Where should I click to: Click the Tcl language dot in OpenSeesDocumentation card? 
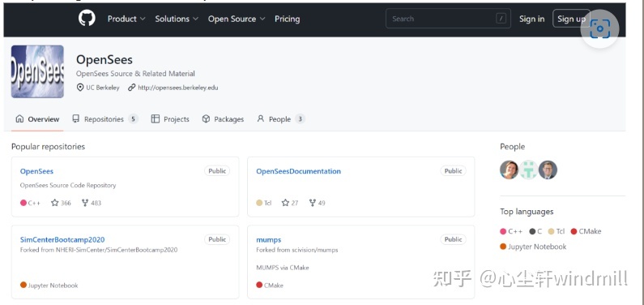(259, 203)
